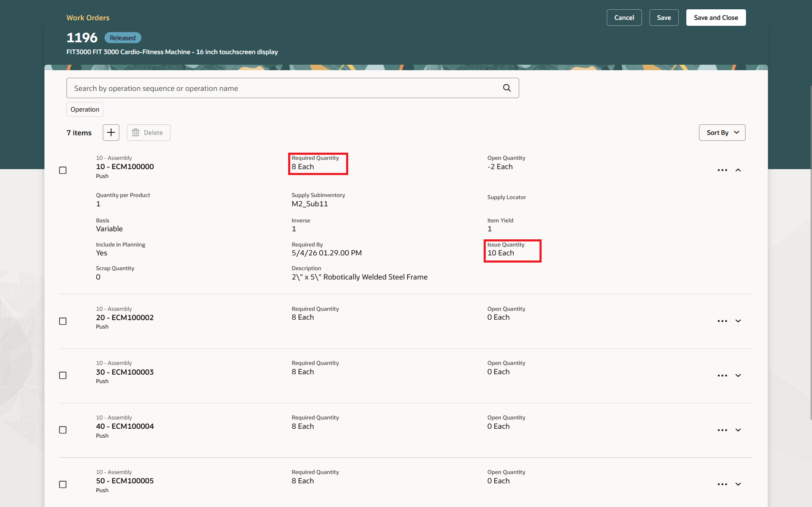This screenshot has height=507, width=812.
Task: Open actions menu for ECM100003 row
Action: point(722,375)
